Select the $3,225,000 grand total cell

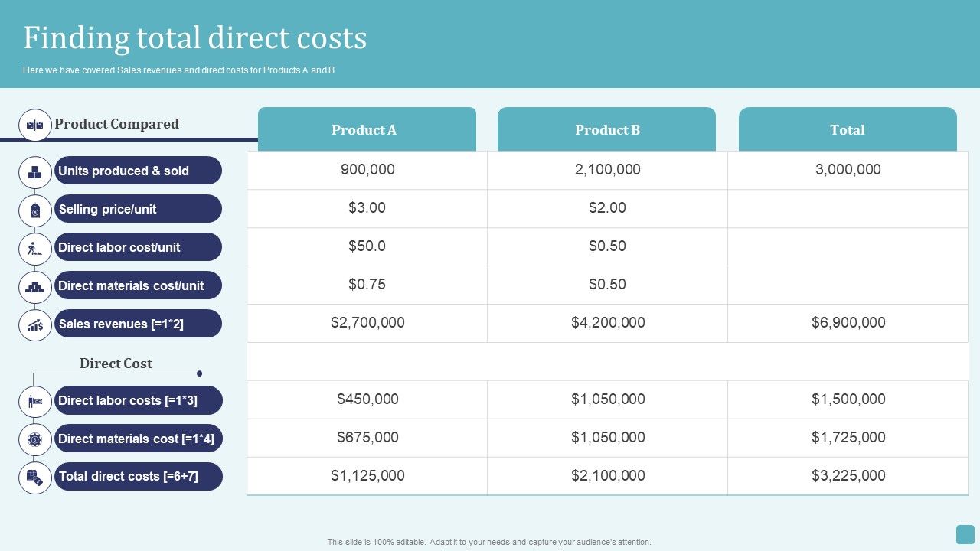pos(848,476)
